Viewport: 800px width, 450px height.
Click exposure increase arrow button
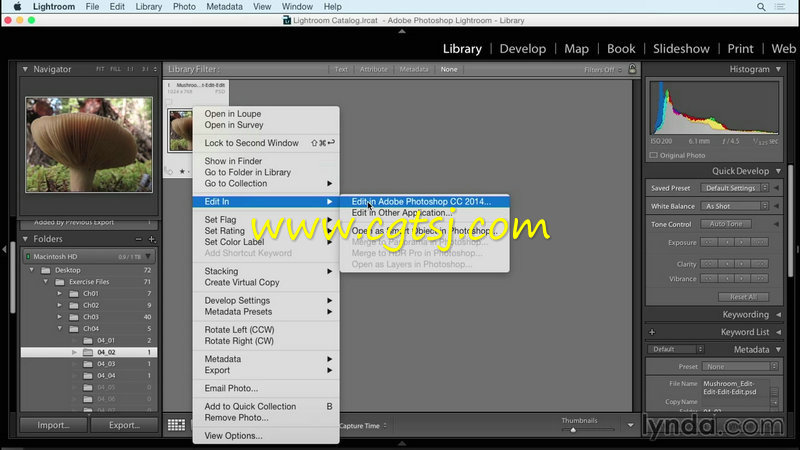742,242
